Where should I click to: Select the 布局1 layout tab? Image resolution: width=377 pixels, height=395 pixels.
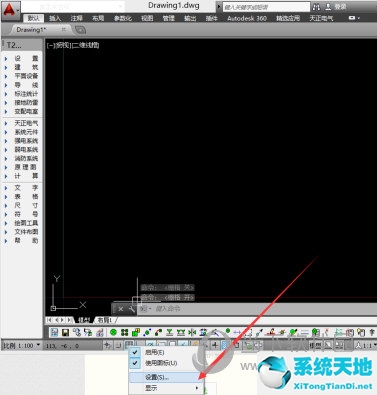[x=105, y=320]
